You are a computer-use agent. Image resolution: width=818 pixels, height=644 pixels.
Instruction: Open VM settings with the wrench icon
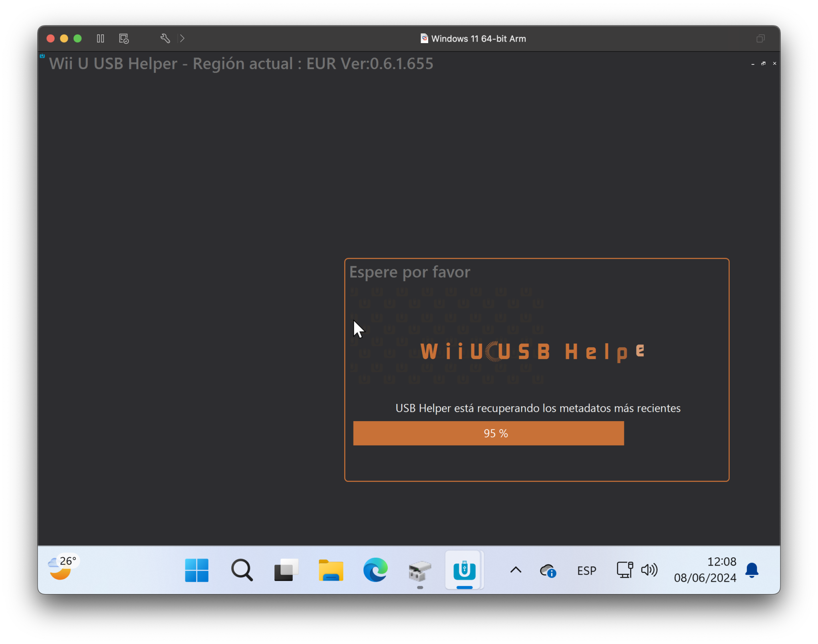coord(165,38)
